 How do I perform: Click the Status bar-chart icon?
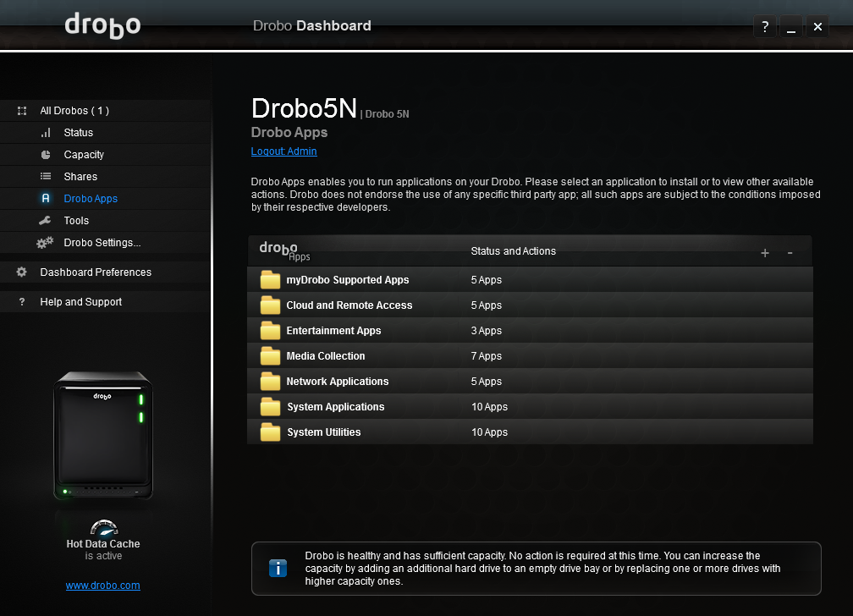point(46,133)
